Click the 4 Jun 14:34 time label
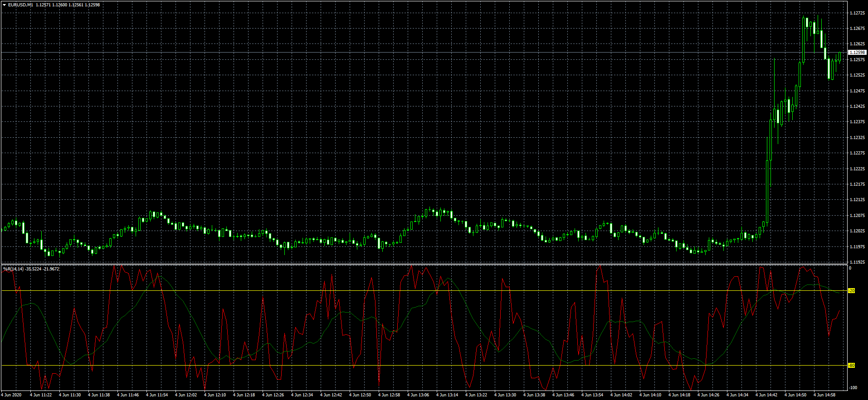Viewport: 868px width, 400px height. 737,395
